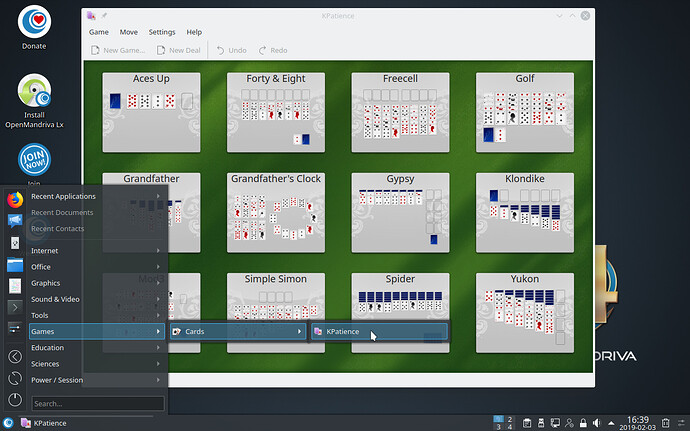Click the Donate desktop icon
This screenshot has height=431, width=690.
34,27
